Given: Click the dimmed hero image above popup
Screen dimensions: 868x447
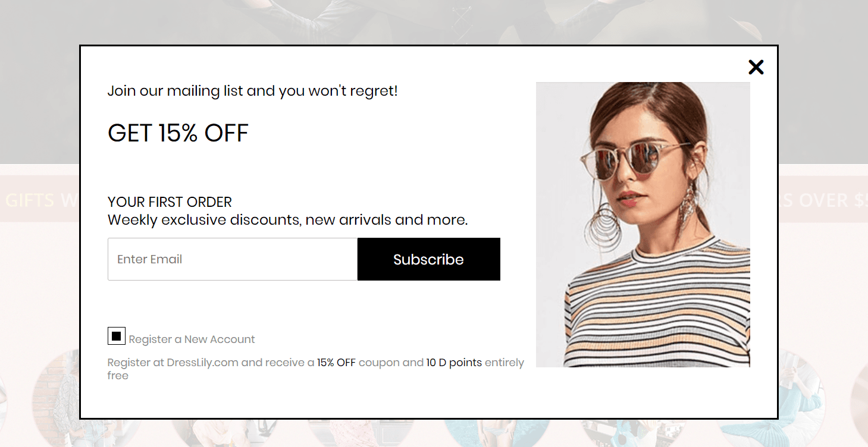Looking at the screenshot, I should [434, 22].
